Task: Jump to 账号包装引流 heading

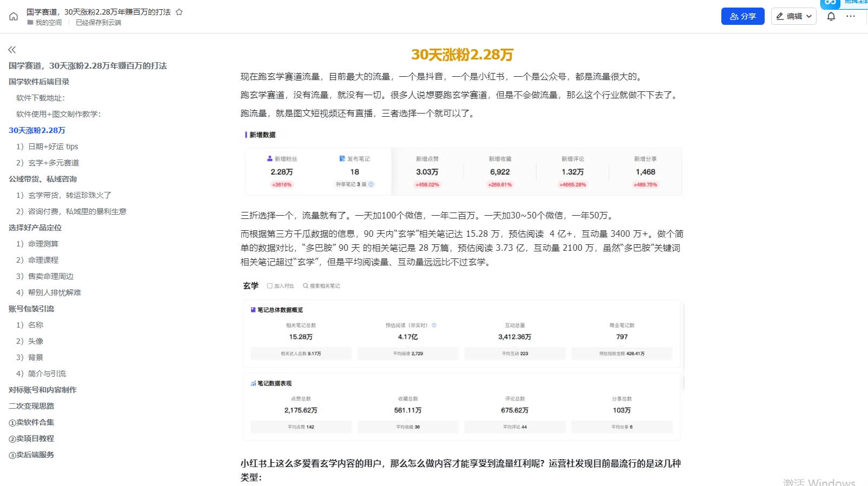Action: [31, 309]
